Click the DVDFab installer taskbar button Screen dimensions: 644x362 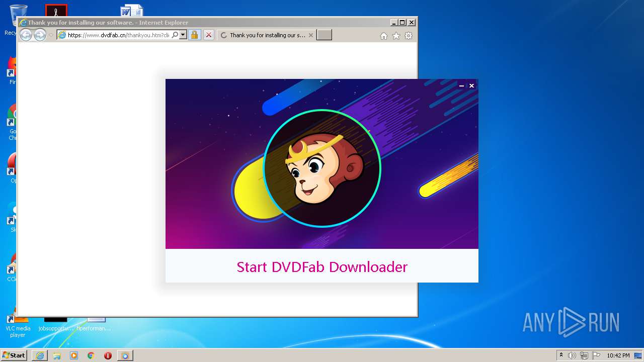(x=125, y=355)
